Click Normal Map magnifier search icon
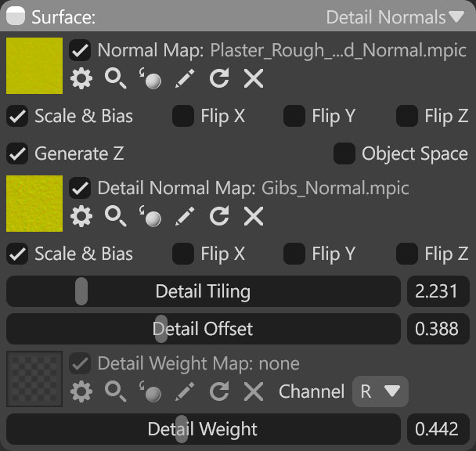 115,78
